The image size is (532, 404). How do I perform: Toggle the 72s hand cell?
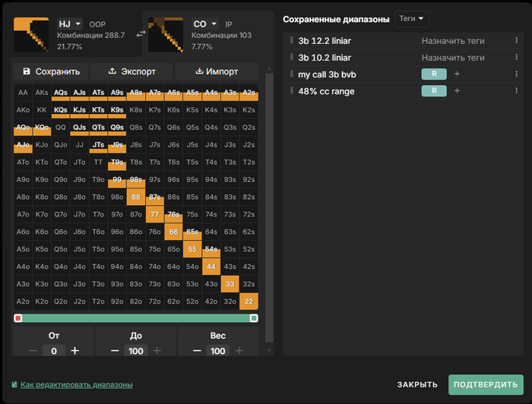pyautogui.click(x=249, y=214)
